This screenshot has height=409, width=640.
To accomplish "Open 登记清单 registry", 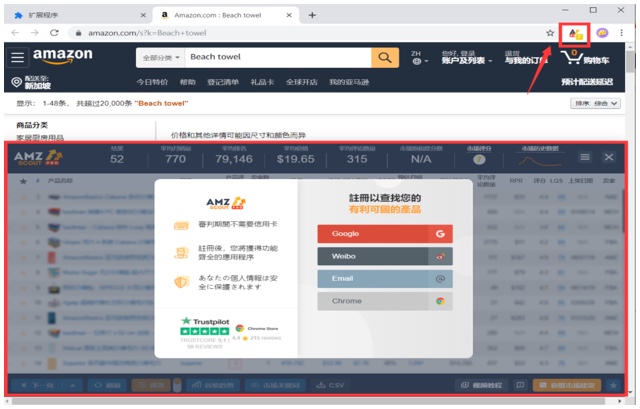I will 223,82.
